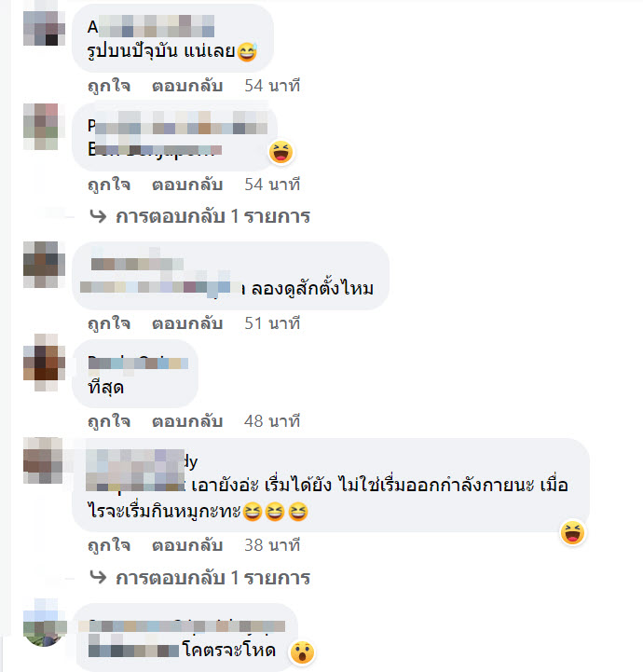Click the laughing reaction on หมูกะทะ comment

(x=572, y=533)
